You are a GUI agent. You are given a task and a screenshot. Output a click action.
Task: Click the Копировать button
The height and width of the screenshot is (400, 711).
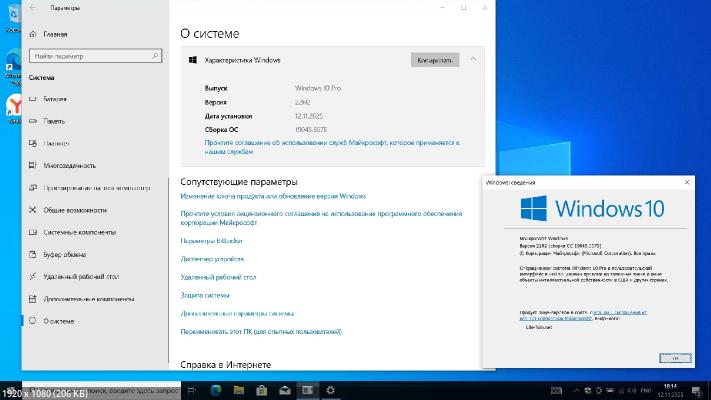(x=435, y=60)
